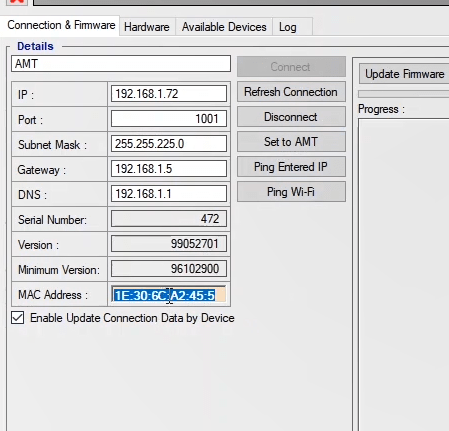Click the Set to AMT button
Screen dimensions: 449x431
[x=291, y=142]
